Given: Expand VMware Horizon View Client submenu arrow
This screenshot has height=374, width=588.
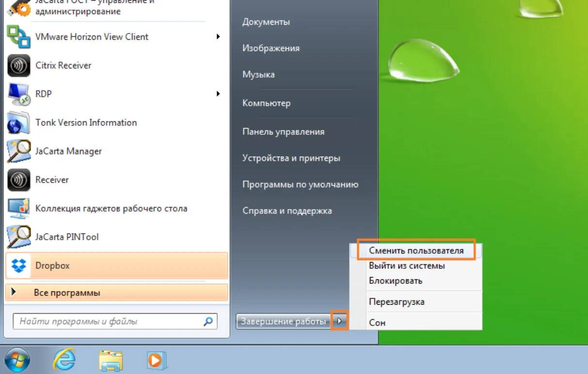Looking at the screenshot, I should (x=219, y=37).
